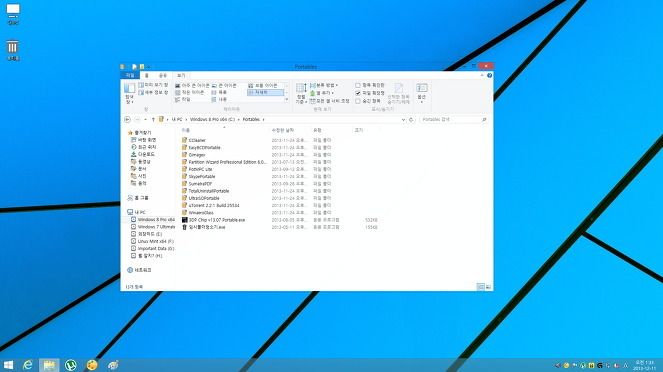Click the Homegroup icon in navigation pane
Screen dimensions: 663x372
(130, 198)
